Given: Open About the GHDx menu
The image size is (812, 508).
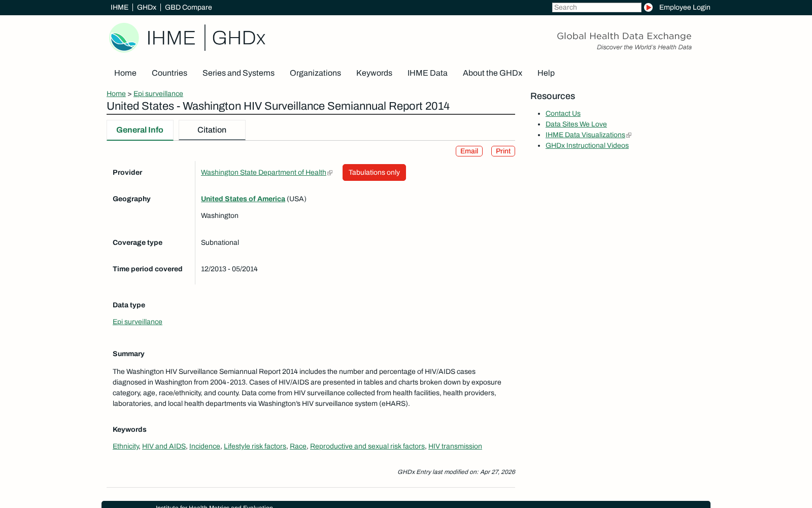Looking at the screenshot, I should pyautogui.click(x=492, y=73).
